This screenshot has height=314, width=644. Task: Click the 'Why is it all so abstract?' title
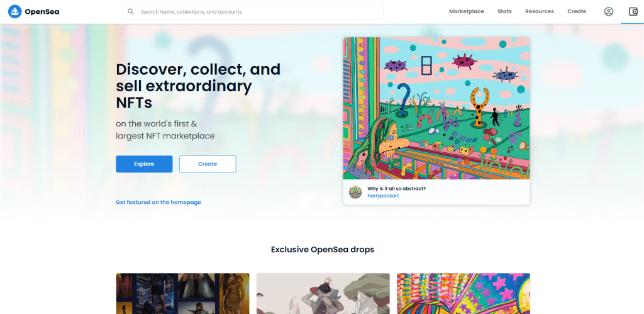click(x=396, y=189)
